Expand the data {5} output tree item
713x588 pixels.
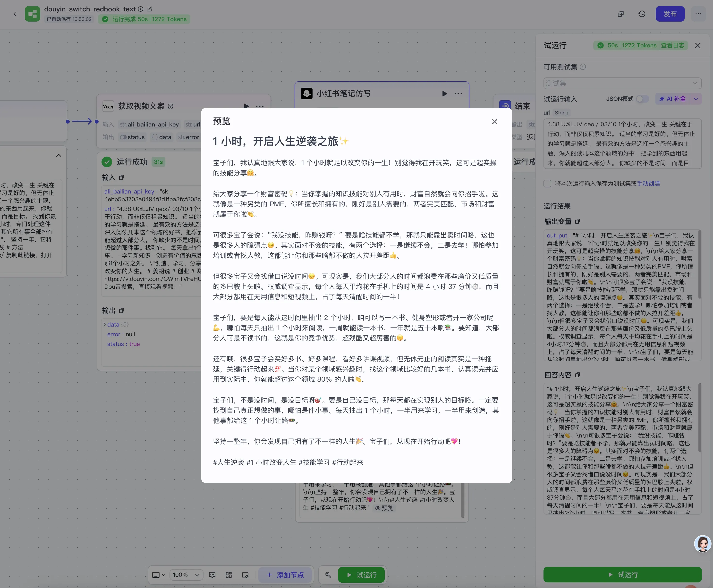(105, 325)
